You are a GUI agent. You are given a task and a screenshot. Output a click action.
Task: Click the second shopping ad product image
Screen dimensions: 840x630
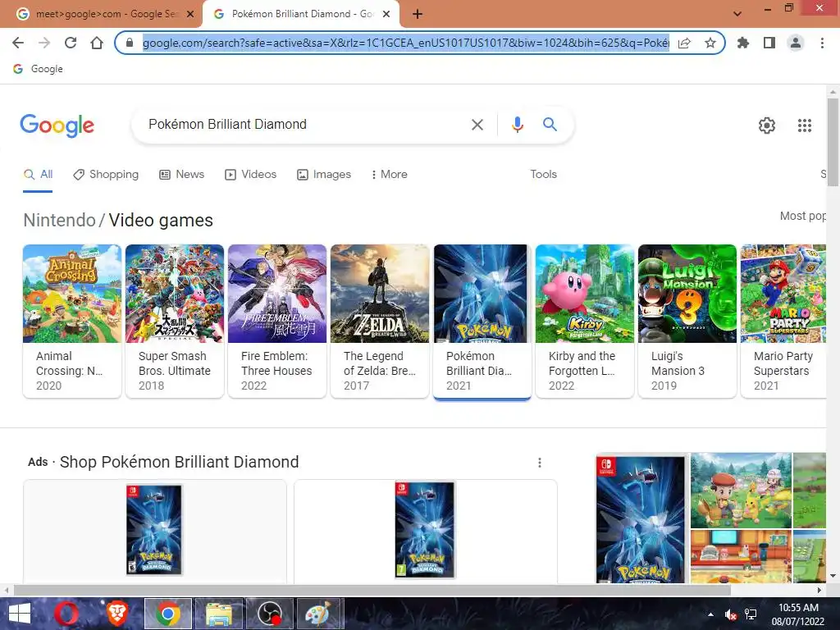pyautogui.click(x=425, y=529)
